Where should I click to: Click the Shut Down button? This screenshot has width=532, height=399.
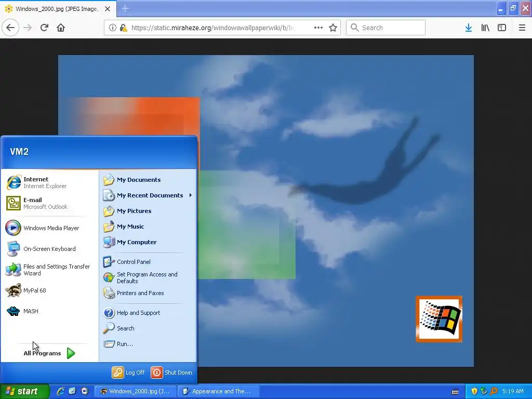point(171,373)
